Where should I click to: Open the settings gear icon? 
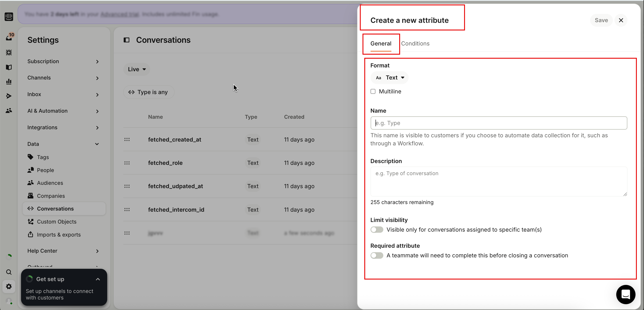pos(9,286)
